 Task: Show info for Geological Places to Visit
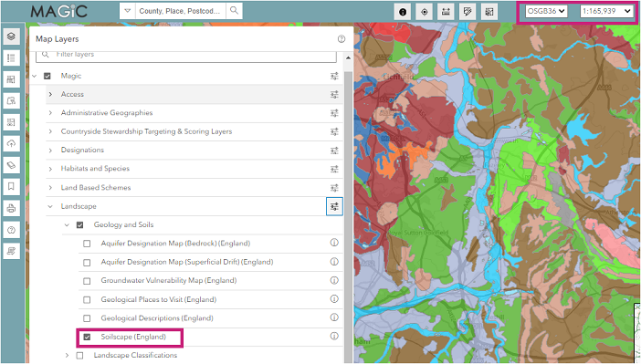coord(334,299)
